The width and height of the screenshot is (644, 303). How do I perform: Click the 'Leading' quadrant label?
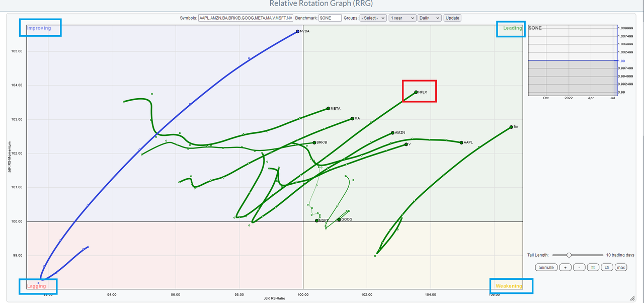(513, 28)
